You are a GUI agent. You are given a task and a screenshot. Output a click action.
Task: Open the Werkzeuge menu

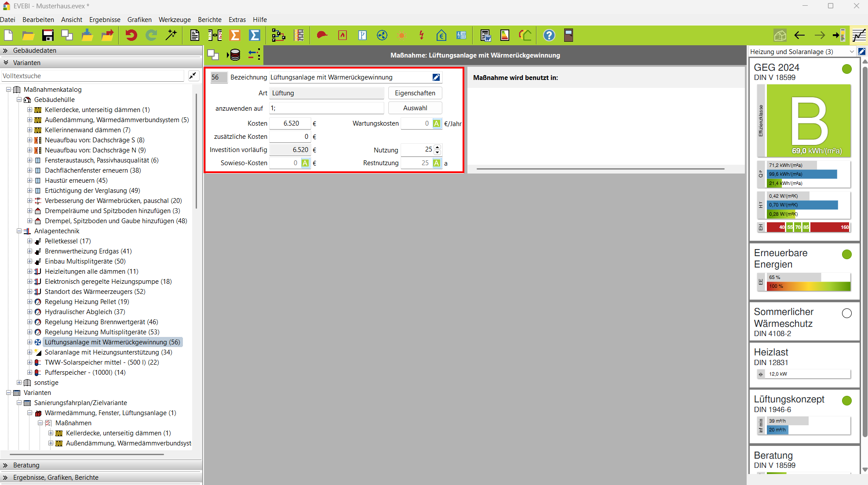tap(175, 20)
